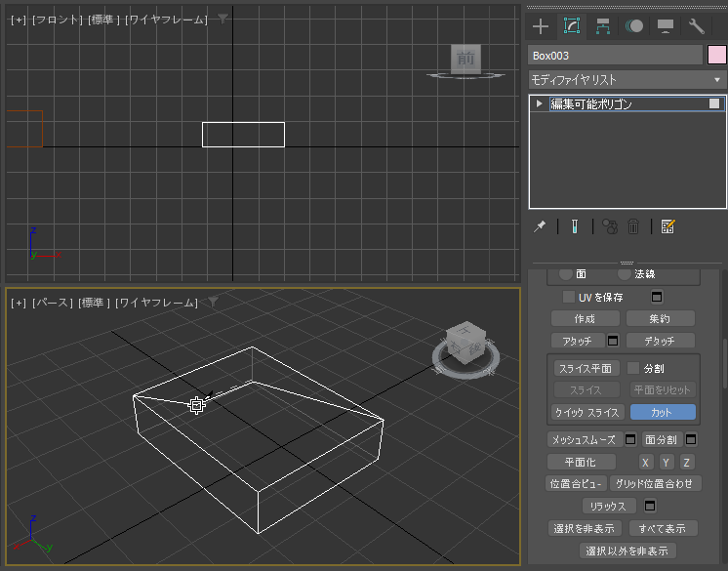Click the スライス平面 button
The image size is (728, 571).
(x=586, y=368)
